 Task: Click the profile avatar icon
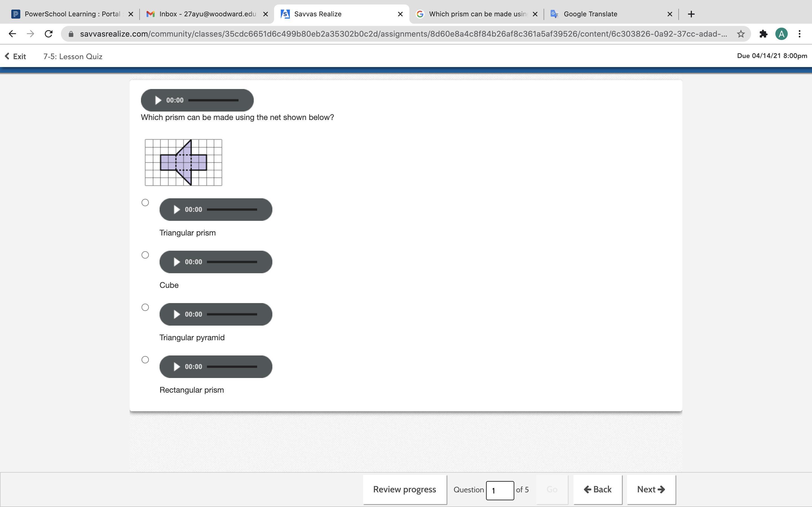[x=782, y=34]
